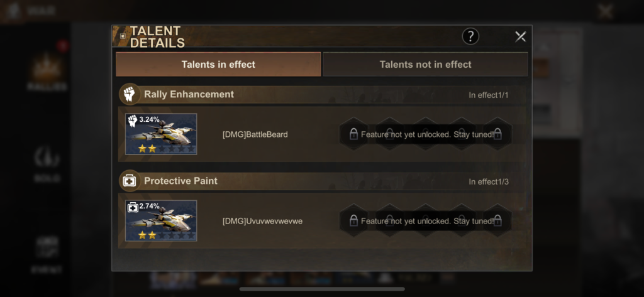This screenshot has width=644, height=297.
Task: Select Uvuvwevwevwe's aircraft thumbnail
Action: point(161,220)
